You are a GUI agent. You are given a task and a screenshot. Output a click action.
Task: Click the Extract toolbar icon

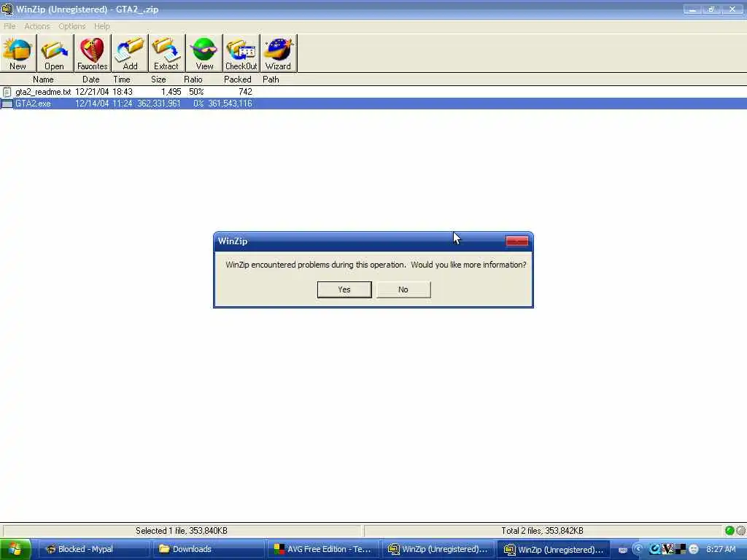[x=166, y=53]
